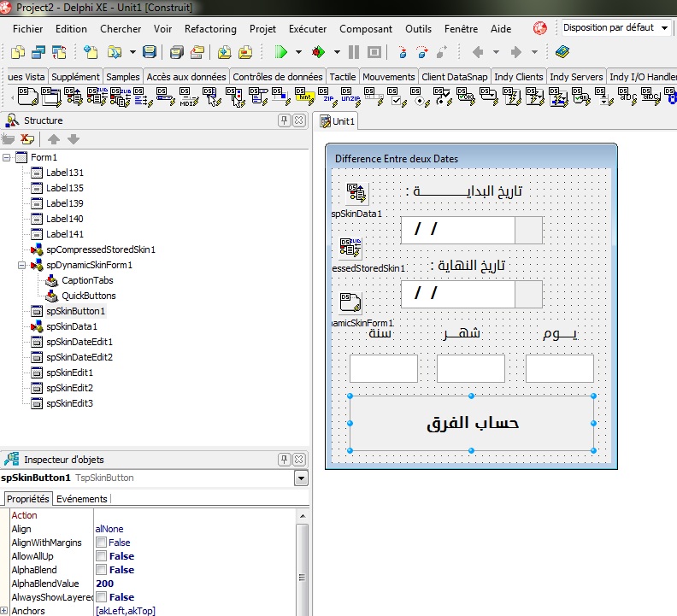Viewport: 677px width, 616px height.
Task: Click Remove file from project icon
Action: pyautogui.click(x=245, y=52)
